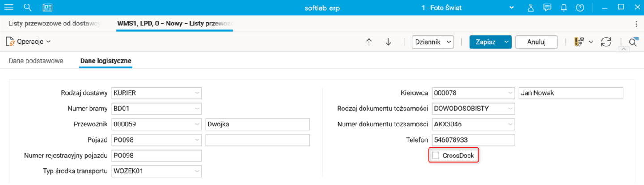Screen dimensions: 644x185
Task: Show notifications with the bell icon
Action: point(563,8)
